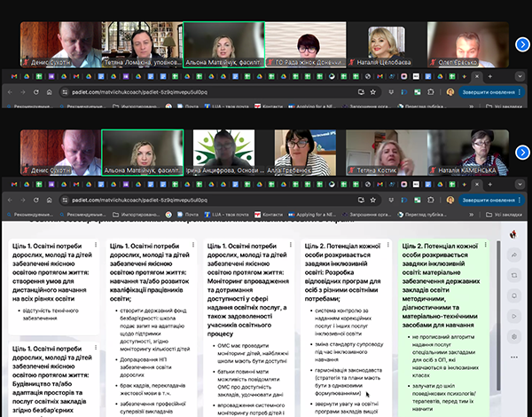Open menu of green матеріальне забезпечення card
Image resolution: width=532 pixels, height=417 pixels.
pos(486,245)
